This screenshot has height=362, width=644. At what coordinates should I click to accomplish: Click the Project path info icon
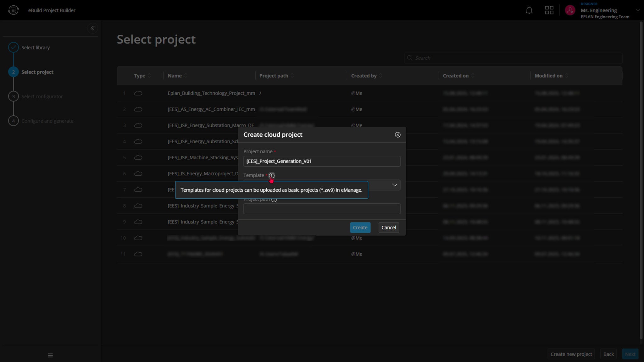pos(274,200)
